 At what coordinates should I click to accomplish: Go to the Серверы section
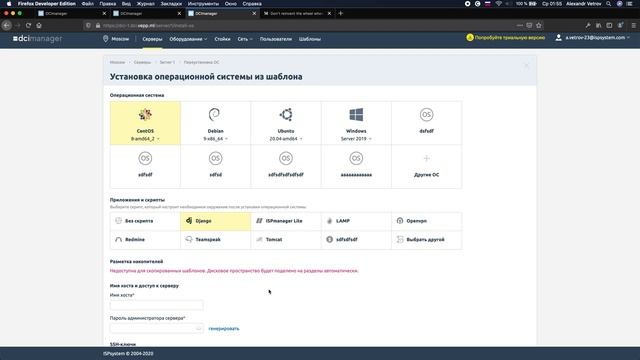pos(152,39)
